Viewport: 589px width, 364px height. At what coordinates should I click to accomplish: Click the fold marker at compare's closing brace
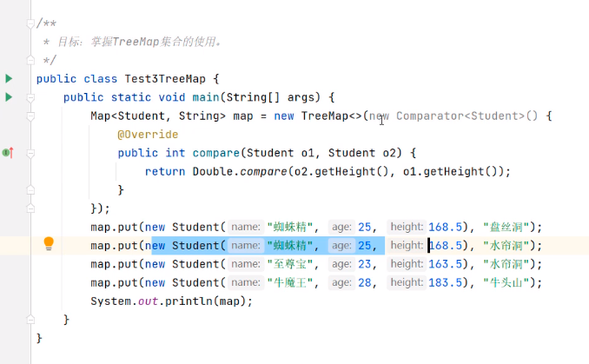pos(30,190)
